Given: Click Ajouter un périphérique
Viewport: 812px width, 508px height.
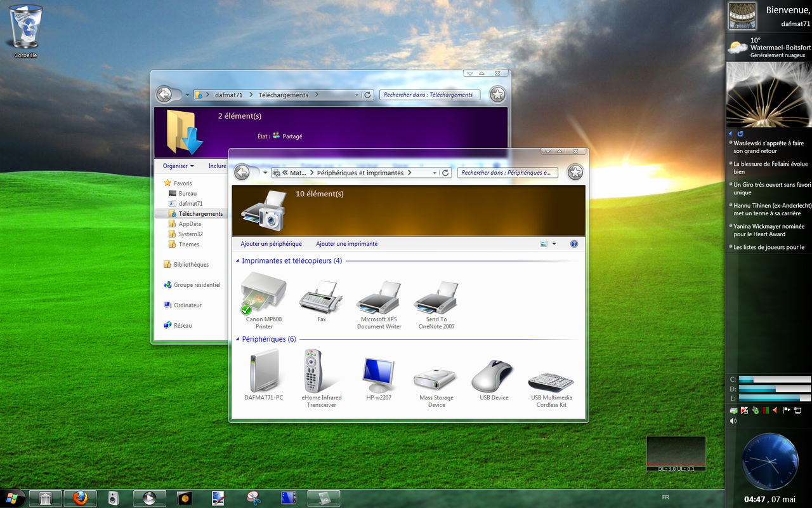Looking at the screenshot, I should click(271, 244).
